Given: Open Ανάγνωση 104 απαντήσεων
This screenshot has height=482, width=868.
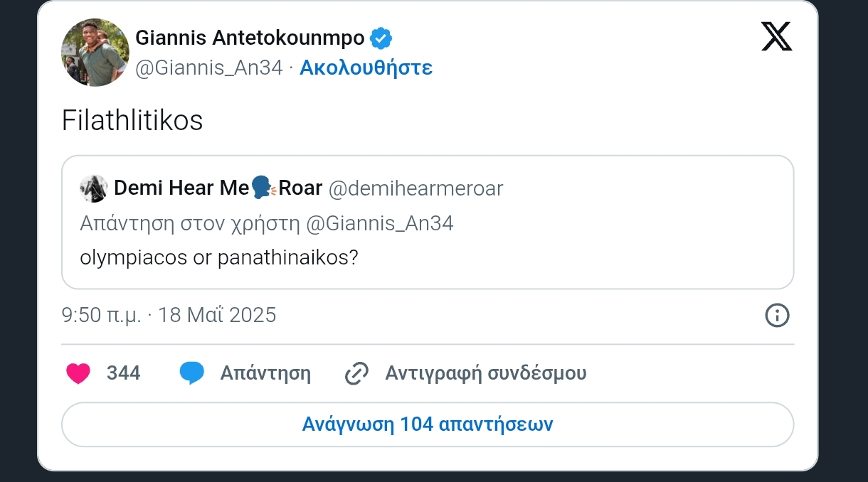Looking at the screenshot, I should (427, 424).
